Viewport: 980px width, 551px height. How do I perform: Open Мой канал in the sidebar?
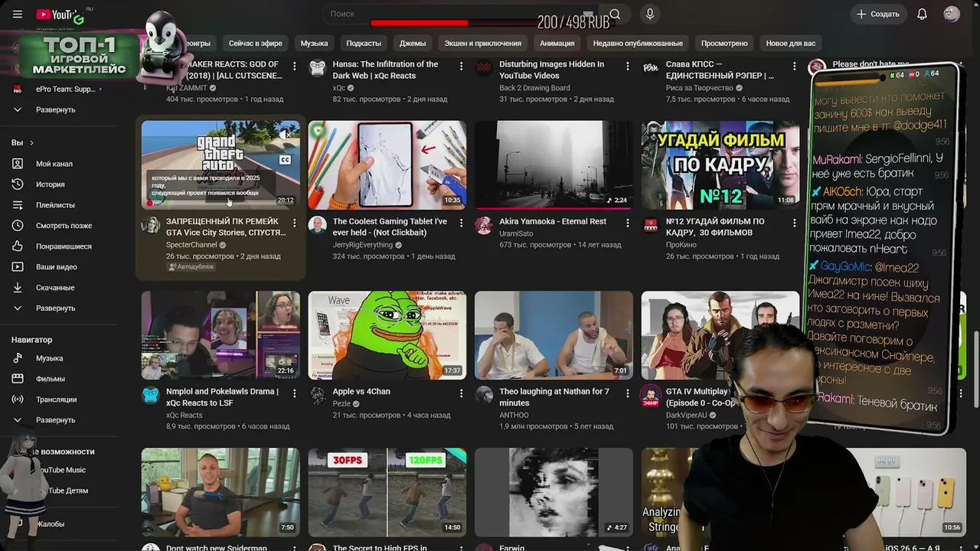pos(54,164)
